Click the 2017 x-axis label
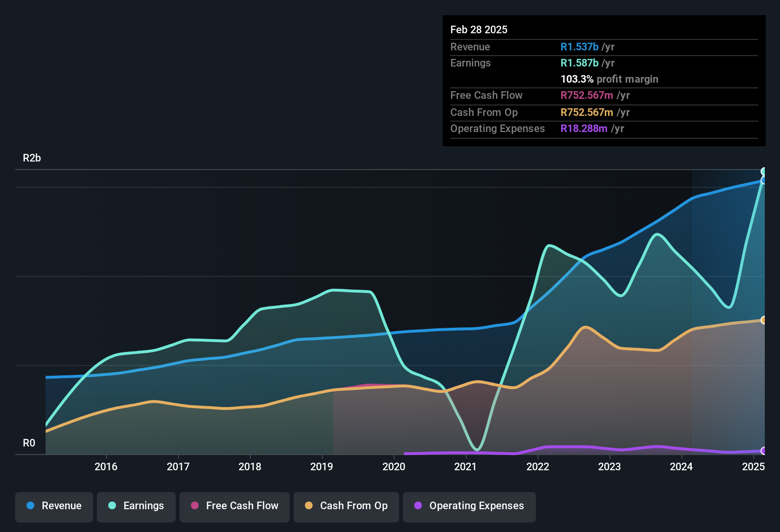Viewport: 780px width, 532px height. tap(178, 466)
